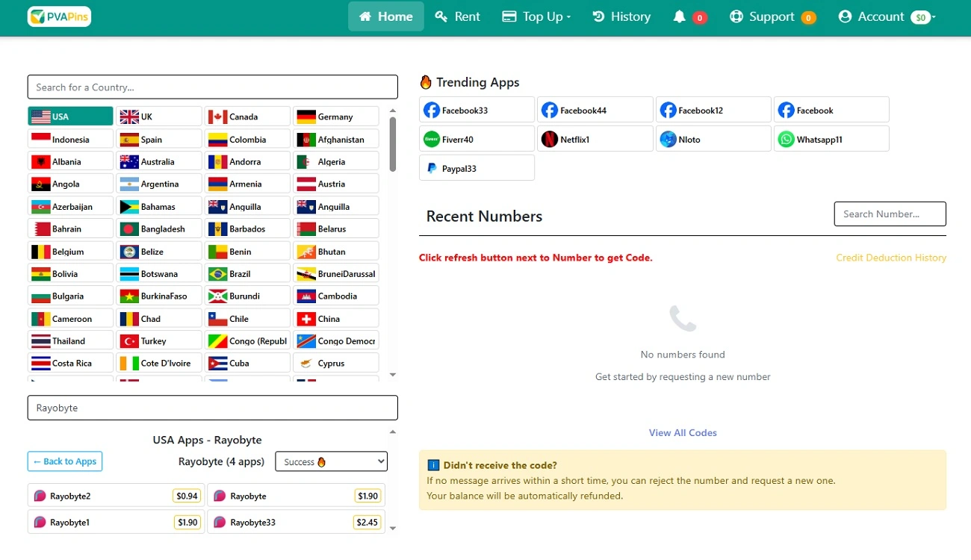Focus the Search Number field

coord(890,214)
